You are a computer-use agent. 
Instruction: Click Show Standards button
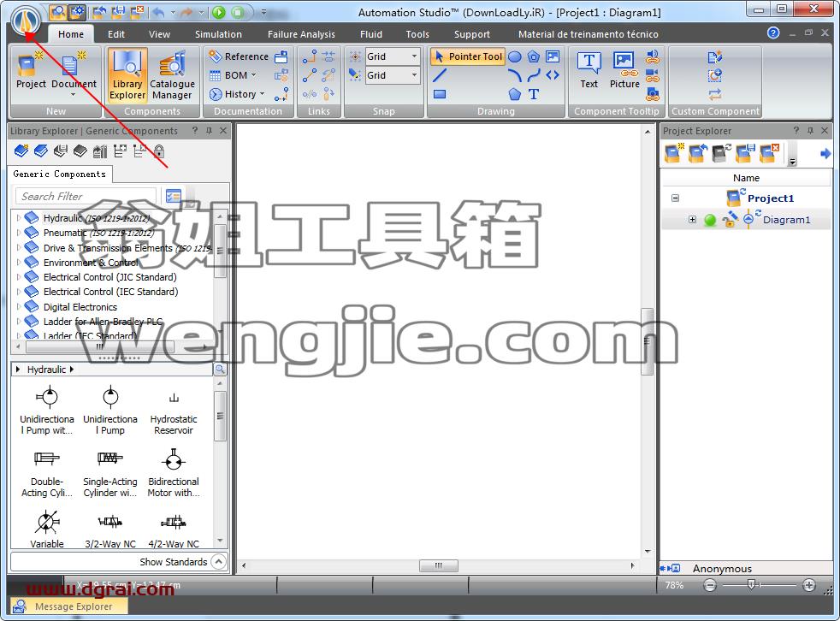pyautogui.click(x=182, y=561)
